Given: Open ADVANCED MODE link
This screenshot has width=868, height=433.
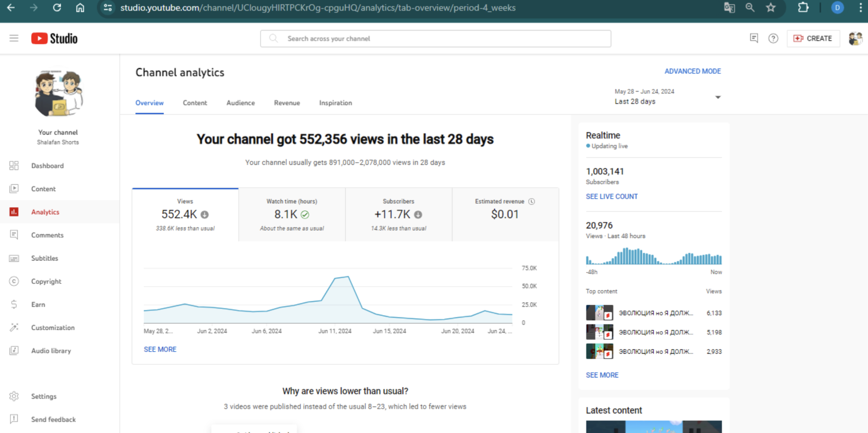Looking at the screenshot, I should (693, 71).
